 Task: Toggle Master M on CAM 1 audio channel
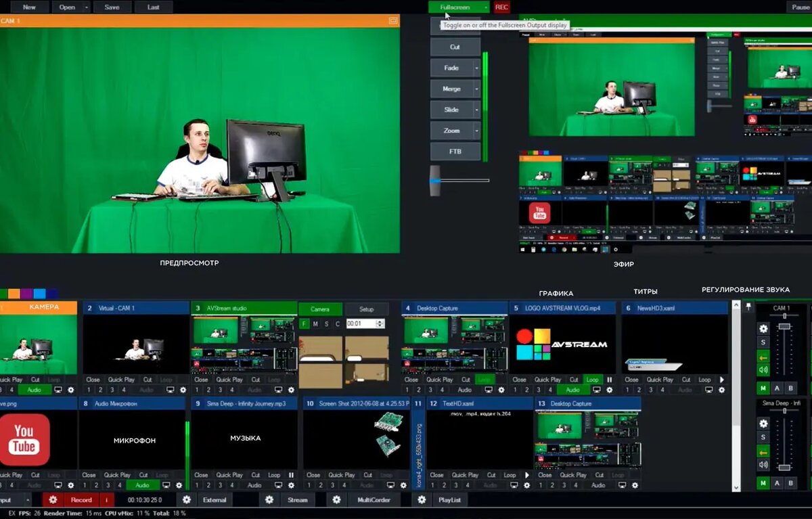tap(763, 388)
